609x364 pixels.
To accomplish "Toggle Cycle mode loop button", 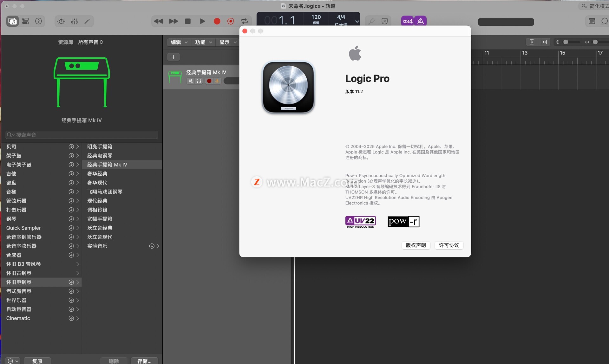I will coord(244,21).
